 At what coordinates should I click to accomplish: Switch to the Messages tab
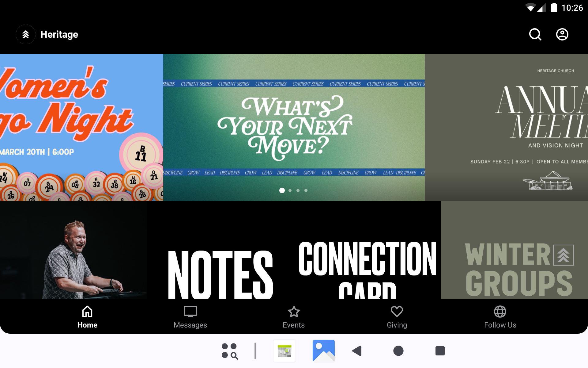[x=190, y=317]
